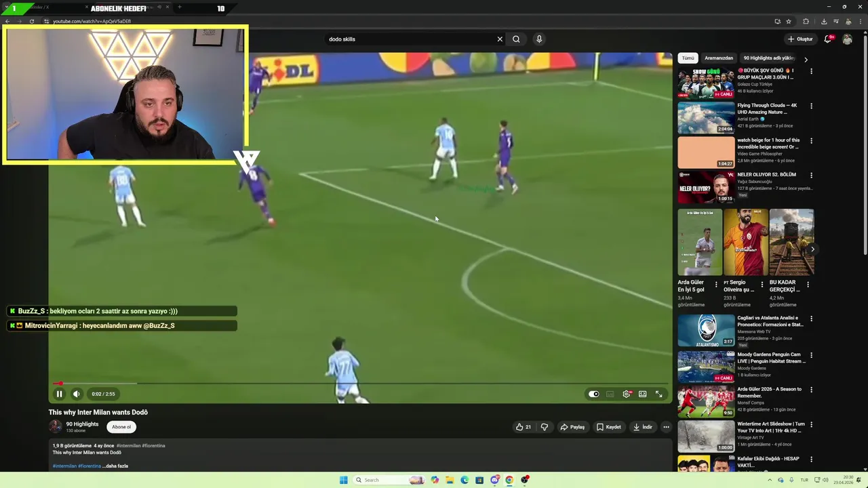Click 90 Highlights channel avatar
The height and width of the screenshot is (488, 868).
pyautogui.click(x=56, y=426)
